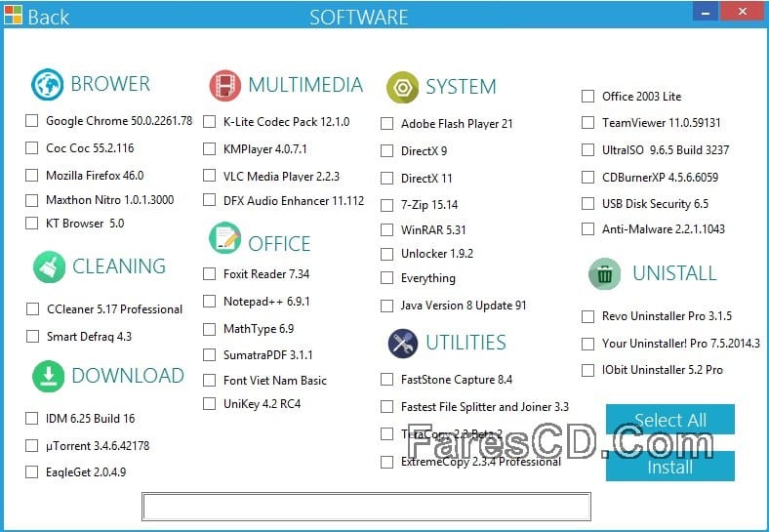Click the Windows logo icon beside Back
Image resolution: width=769 pixels, height=532 pixels.
(x=13, y=16)
